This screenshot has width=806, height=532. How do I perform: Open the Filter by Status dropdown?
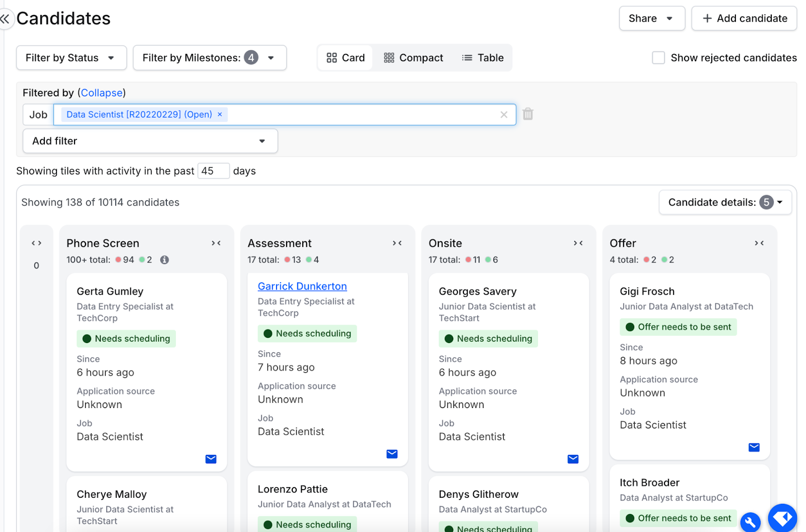point(71,58)
